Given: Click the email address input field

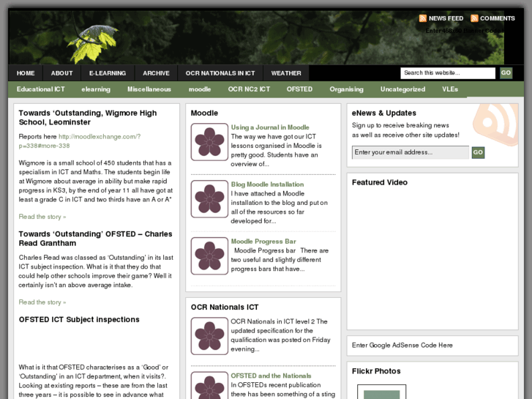Looking at the screenshot, I should [x=411, y=152].
